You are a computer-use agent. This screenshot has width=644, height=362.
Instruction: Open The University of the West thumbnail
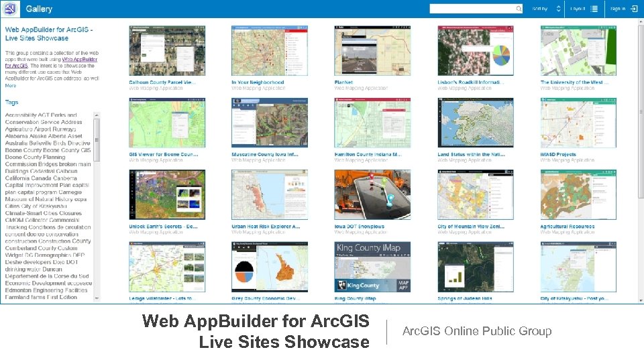coord(578,50)
